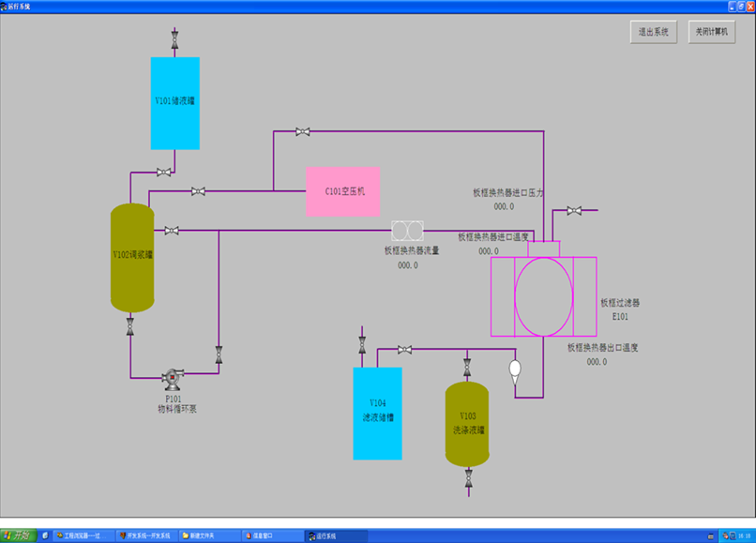This screenshot has width=756, height=543.
Task: Select the V104滤液储槽 cyan tank
Action: pos(377,414)
